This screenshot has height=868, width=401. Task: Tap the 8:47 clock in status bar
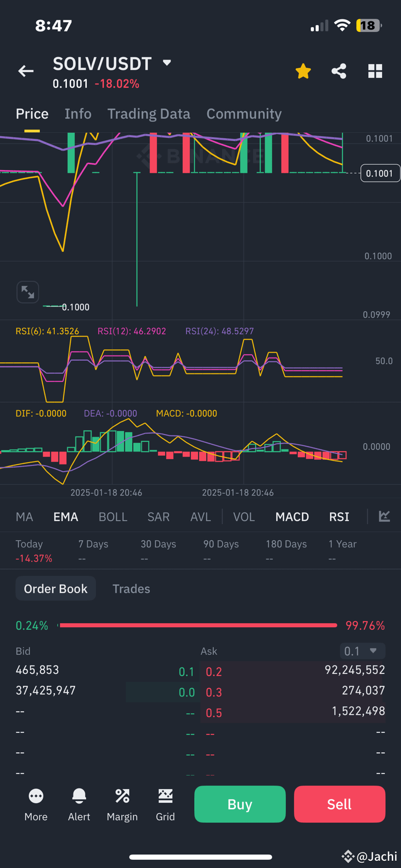pyautogui.click(x=54, y=25)
